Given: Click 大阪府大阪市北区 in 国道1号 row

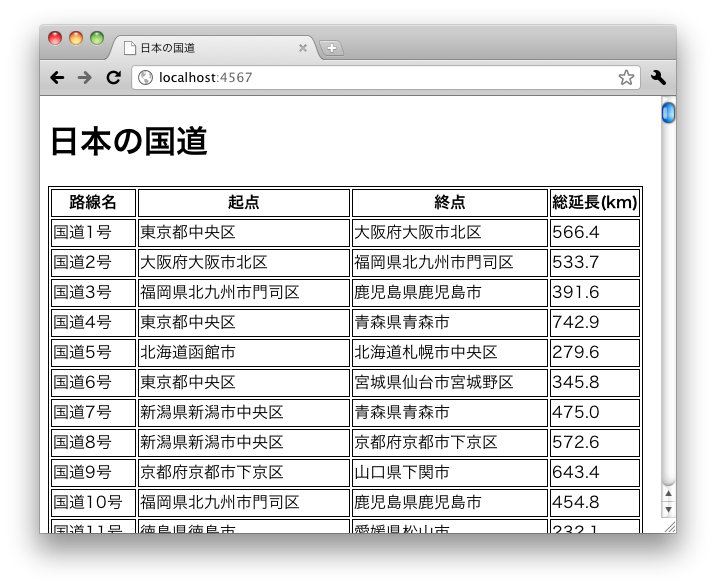Looking at the screenshot, I should (x=450, y=232).
